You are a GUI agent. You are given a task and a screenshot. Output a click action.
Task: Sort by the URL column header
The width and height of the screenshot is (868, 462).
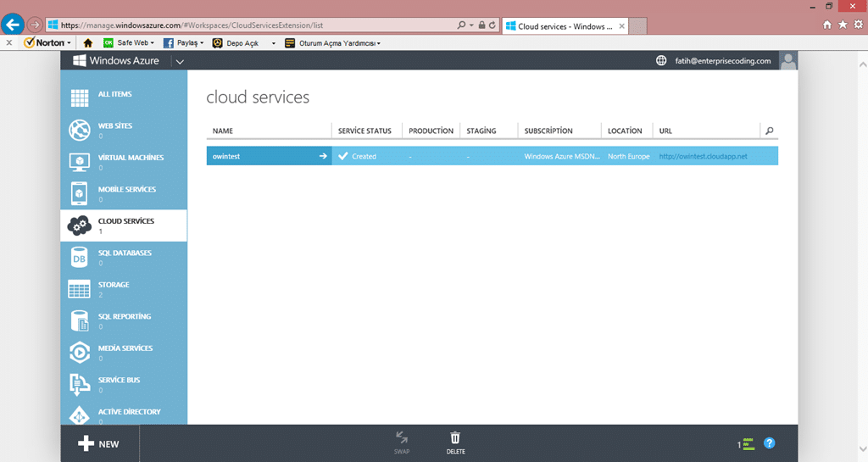[x=665, y=131]
